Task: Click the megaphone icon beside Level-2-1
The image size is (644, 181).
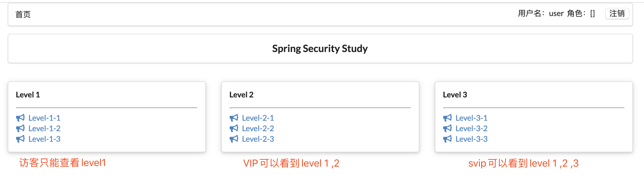Action: point(234,118)
